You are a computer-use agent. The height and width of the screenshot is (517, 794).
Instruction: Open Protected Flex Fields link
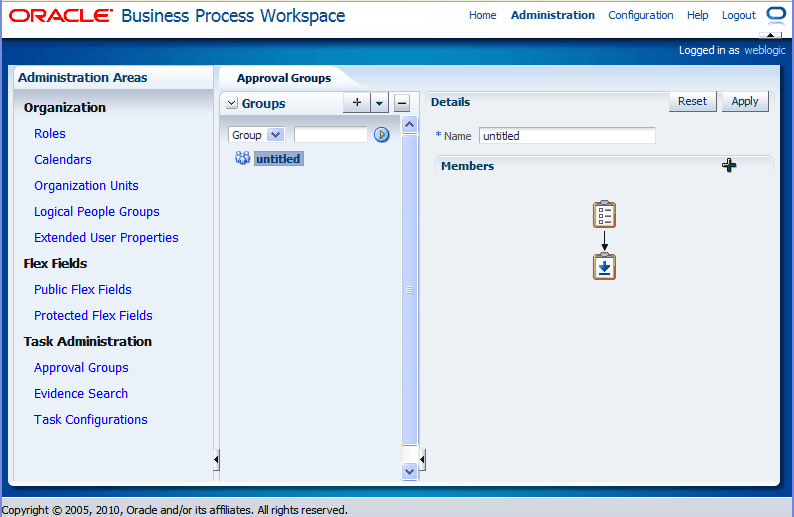pyautogui.click(x=93, y=315)
